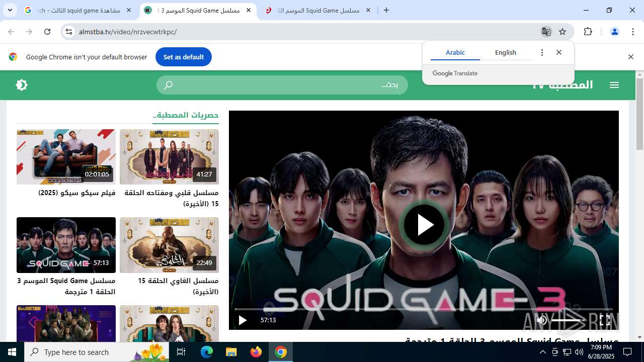Viewport: 644px width, 362px height.
Task: Click the small play button in player controls
Action: 243,320
